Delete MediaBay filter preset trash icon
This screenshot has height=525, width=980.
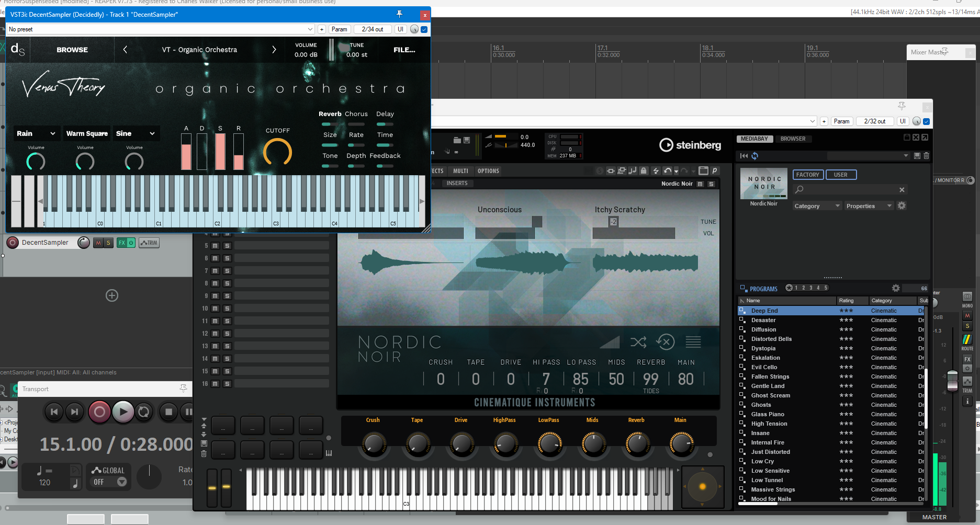click(x=926, y=156)
